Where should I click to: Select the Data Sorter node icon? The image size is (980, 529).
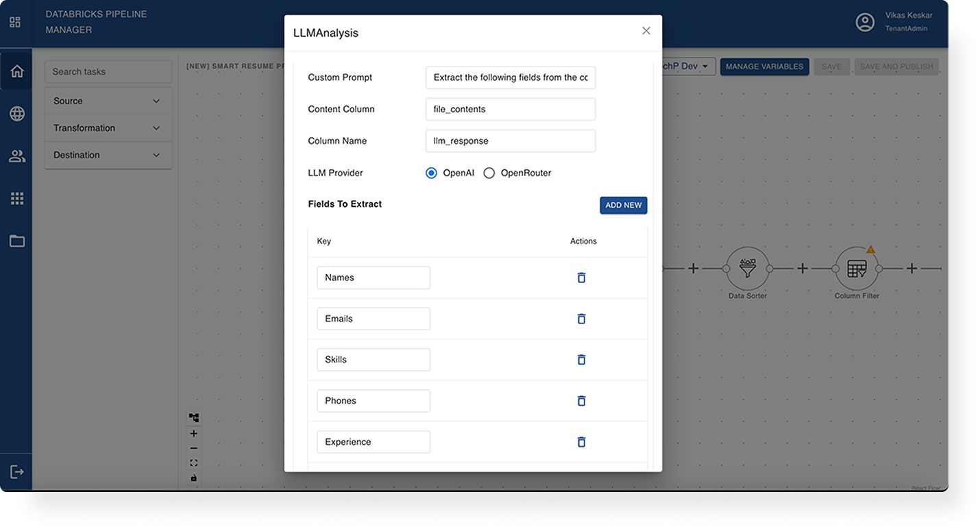point(747,269)
